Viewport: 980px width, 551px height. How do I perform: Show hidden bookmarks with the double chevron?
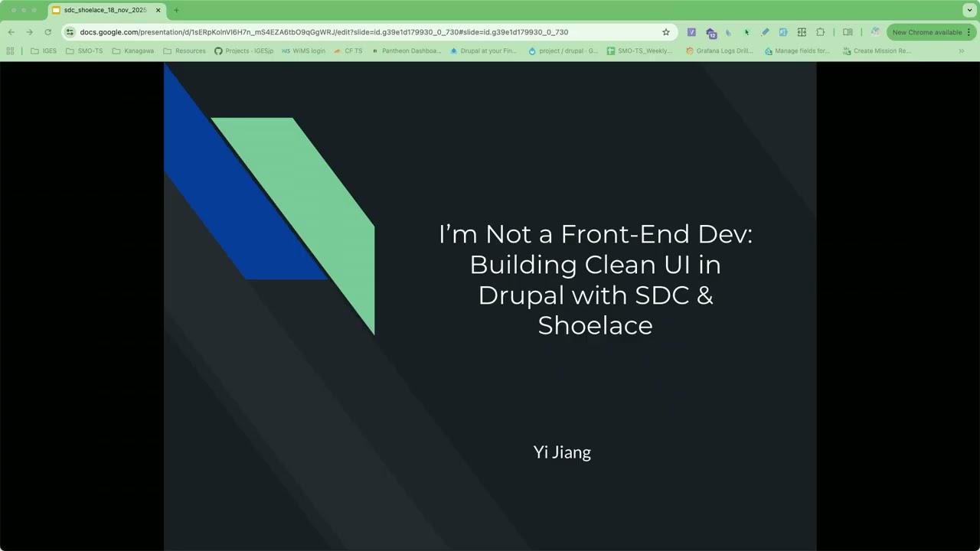point(962,51)
